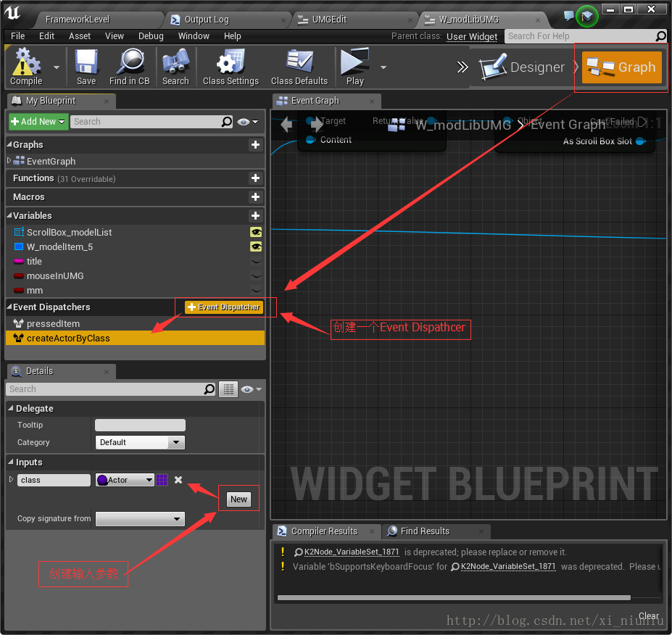672x635 pixels.
Task: Collapse the Event Dispatchers section
Action: 9,307
